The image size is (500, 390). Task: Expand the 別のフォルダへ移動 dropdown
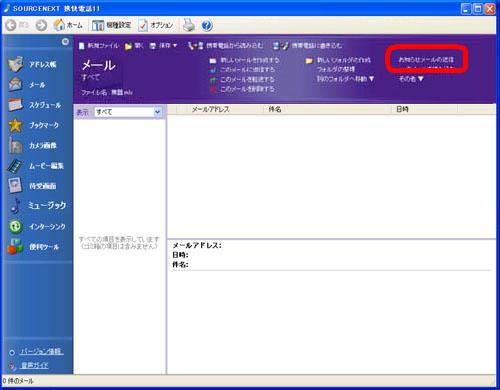[346, 79]
